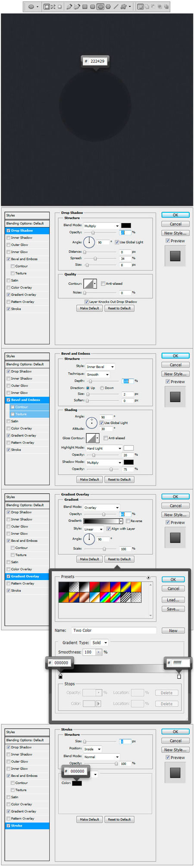
Task: Select Paths mode in options bar
Action: (x=53, y=7)
